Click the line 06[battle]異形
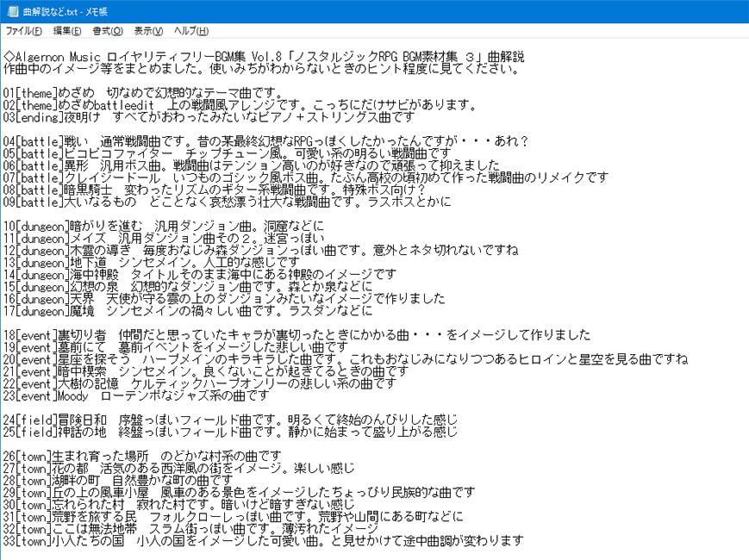 click(252, 165)
